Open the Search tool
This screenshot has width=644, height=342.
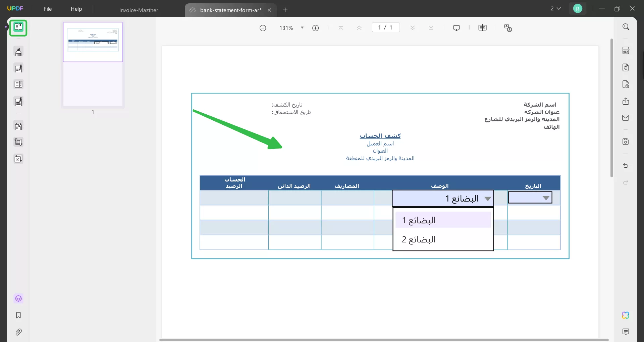point(626,26)
